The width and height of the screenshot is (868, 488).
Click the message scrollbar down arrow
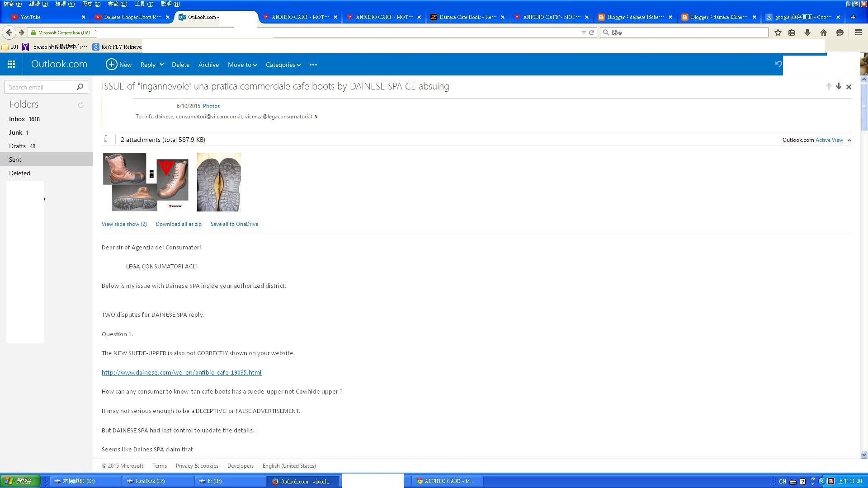864,455
